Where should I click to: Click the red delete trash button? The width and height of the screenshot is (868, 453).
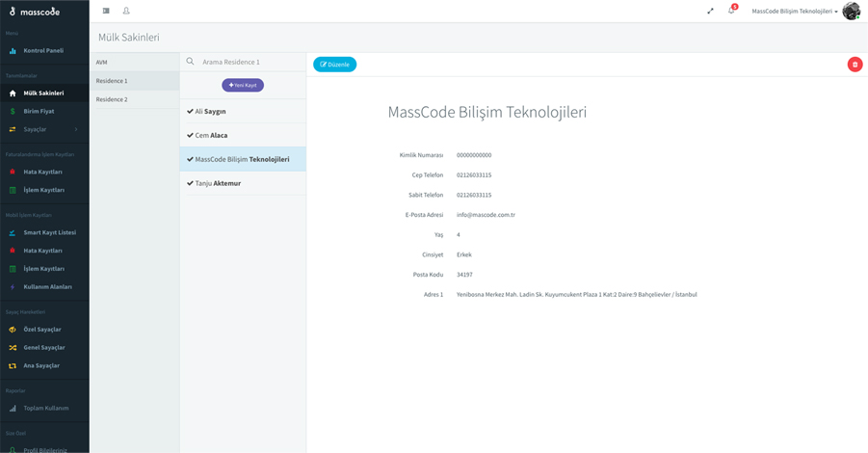pyautogui.click(x=855, y=65)
